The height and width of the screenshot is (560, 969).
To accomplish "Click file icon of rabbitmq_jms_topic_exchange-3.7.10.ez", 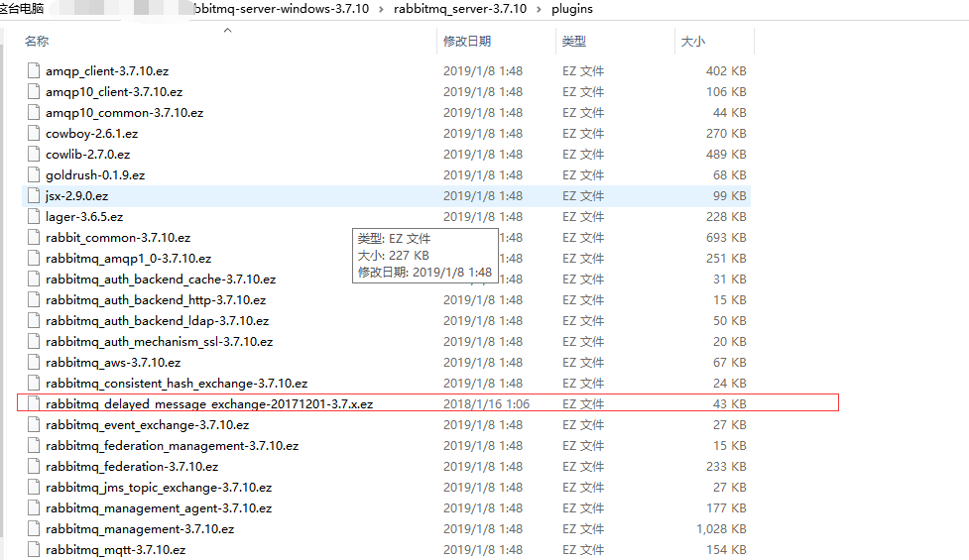I will pos(34,487).
